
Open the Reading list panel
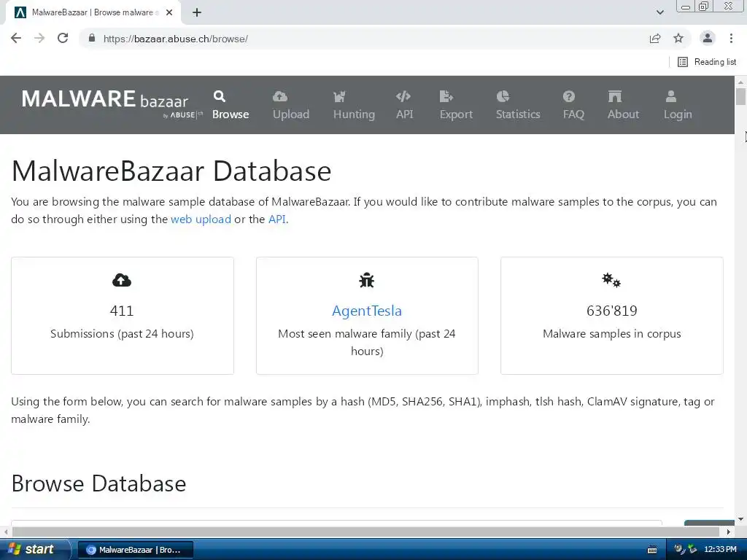point(707,62)
